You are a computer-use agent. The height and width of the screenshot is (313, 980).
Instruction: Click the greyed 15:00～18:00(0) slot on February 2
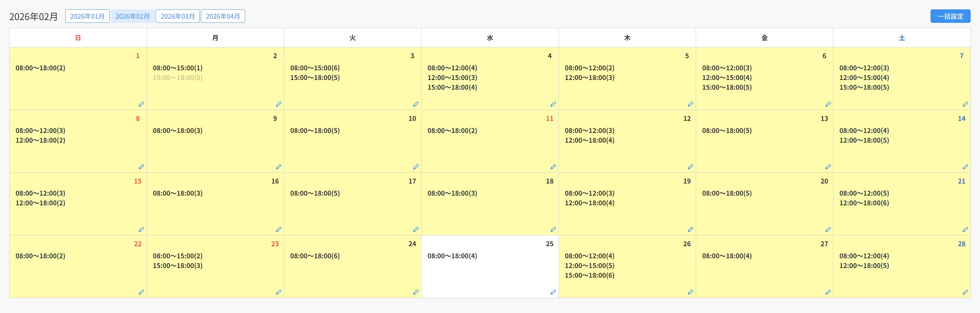[178, 78]
